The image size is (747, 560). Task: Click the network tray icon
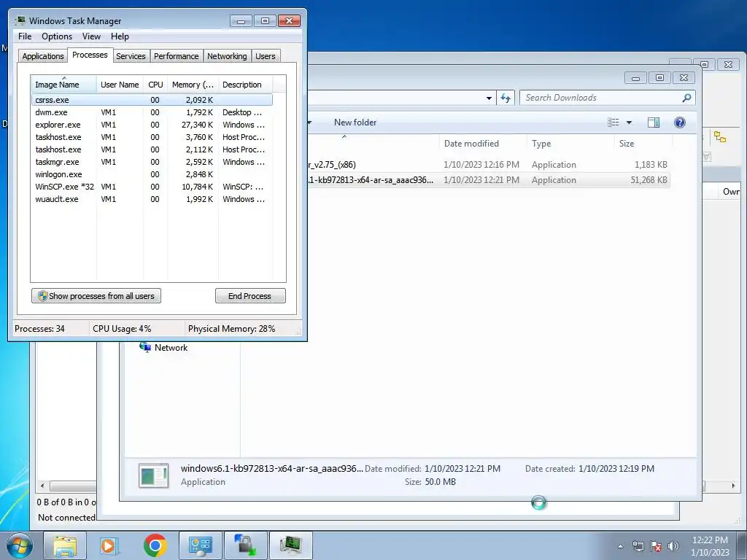pyautogui.click(x=638, y=546)
